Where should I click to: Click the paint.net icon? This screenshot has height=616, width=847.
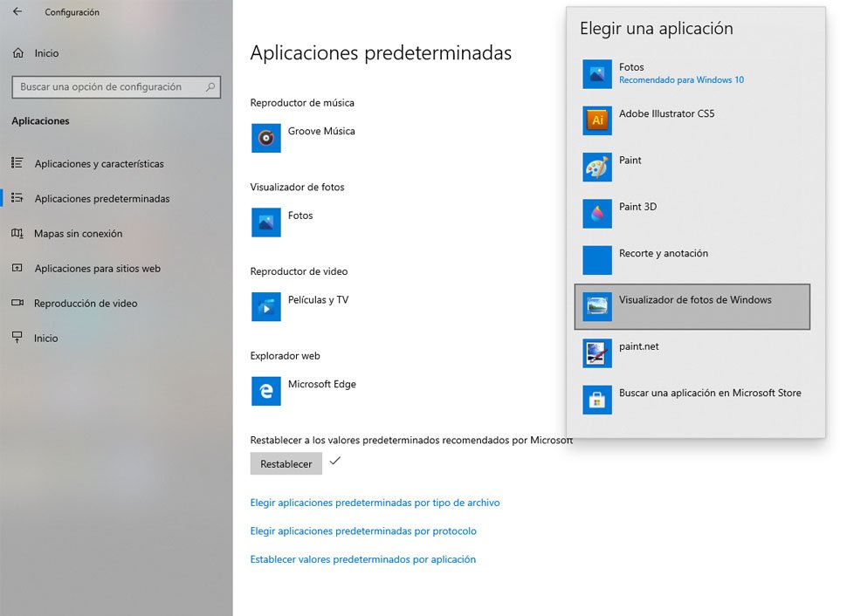(597, 353)
